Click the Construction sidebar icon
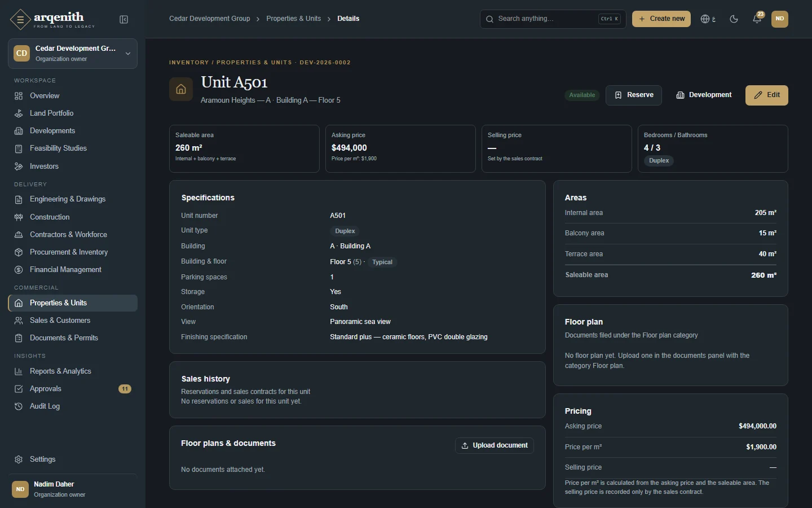The height and width of the screenshot is (508, 812). [19, 217]
